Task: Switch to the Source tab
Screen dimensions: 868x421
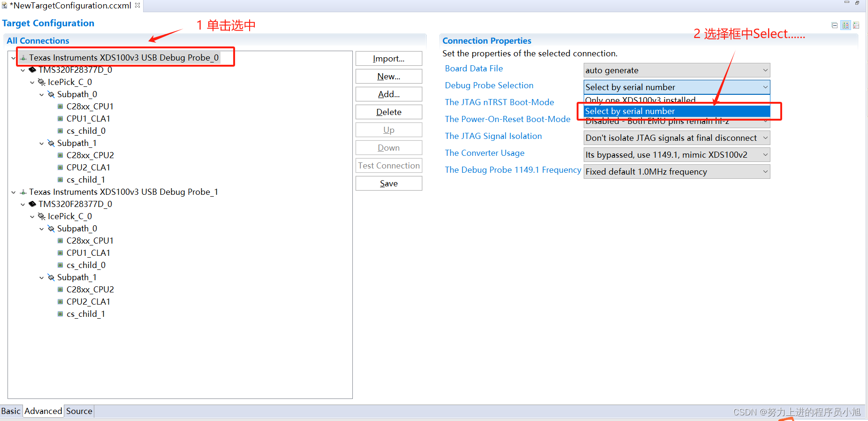Action: pyautogui.click(x=79, y=411)
